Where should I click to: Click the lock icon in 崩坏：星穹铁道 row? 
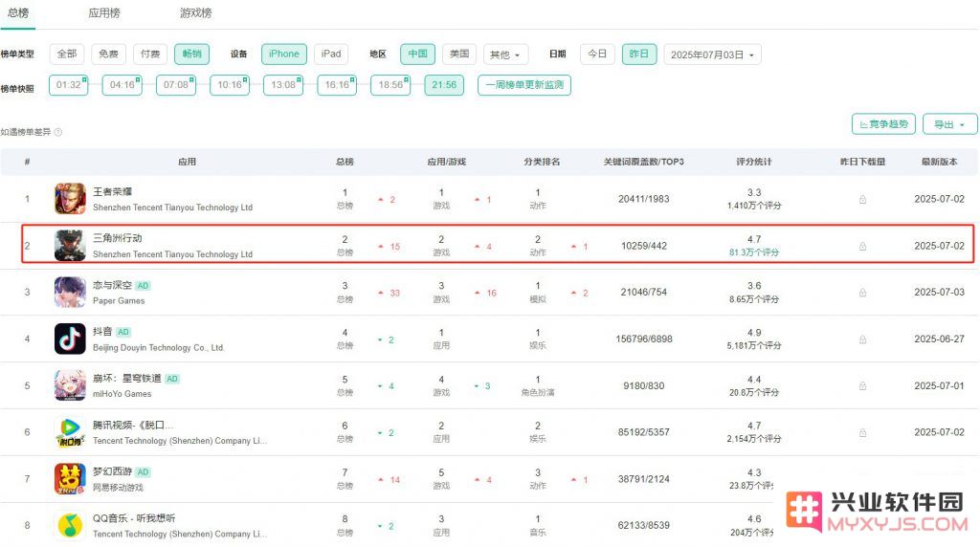tap(862, 386)
